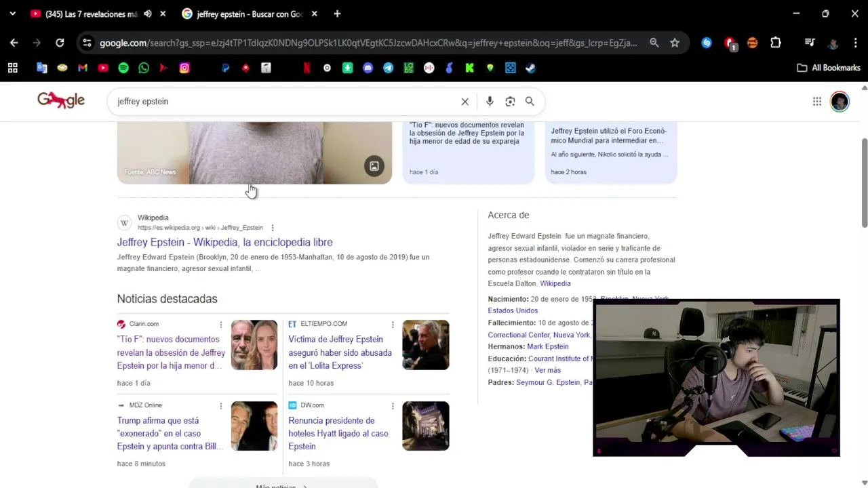Submit search with the magnifier button
The image size is (868, 488).
530,102
